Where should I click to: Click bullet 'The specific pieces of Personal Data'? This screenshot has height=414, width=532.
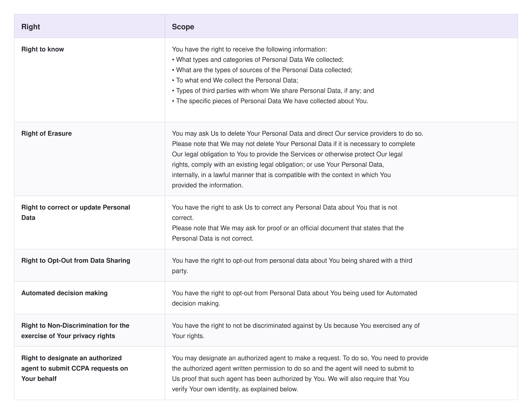(x=270, y=101)
